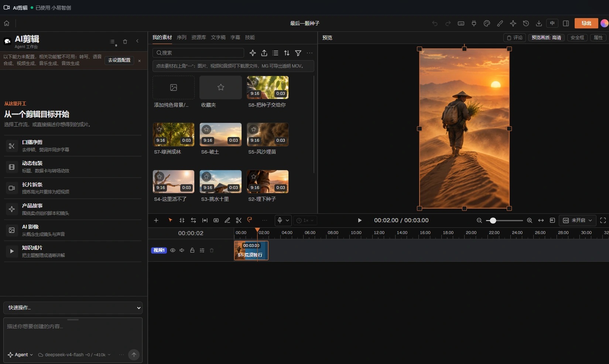The width and height of the screenshot is (609, 364).
Task: Select the pen edit tool in timeline
Action: coord(227,220)
